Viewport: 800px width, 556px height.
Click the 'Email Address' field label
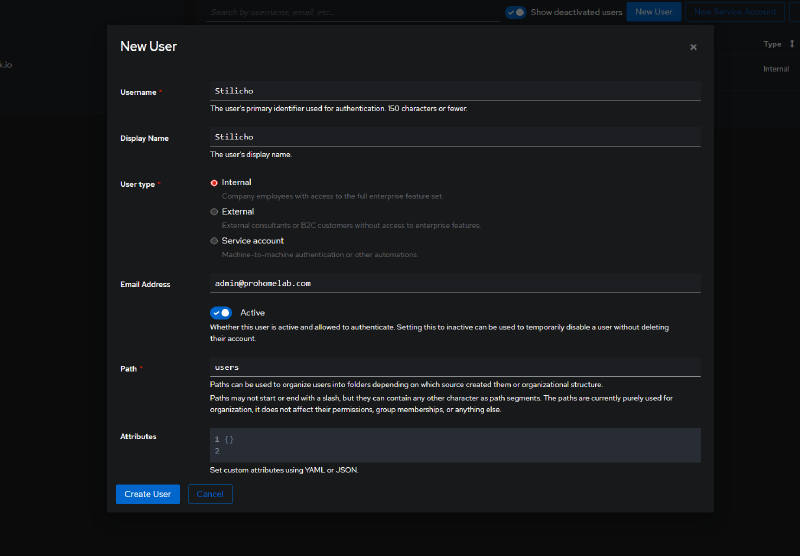(145, 285)
